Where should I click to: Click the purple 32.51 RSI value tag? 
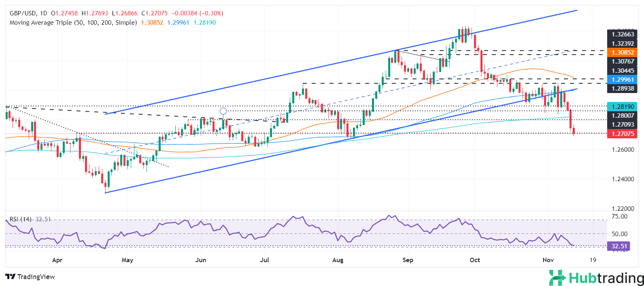[619, 246]
